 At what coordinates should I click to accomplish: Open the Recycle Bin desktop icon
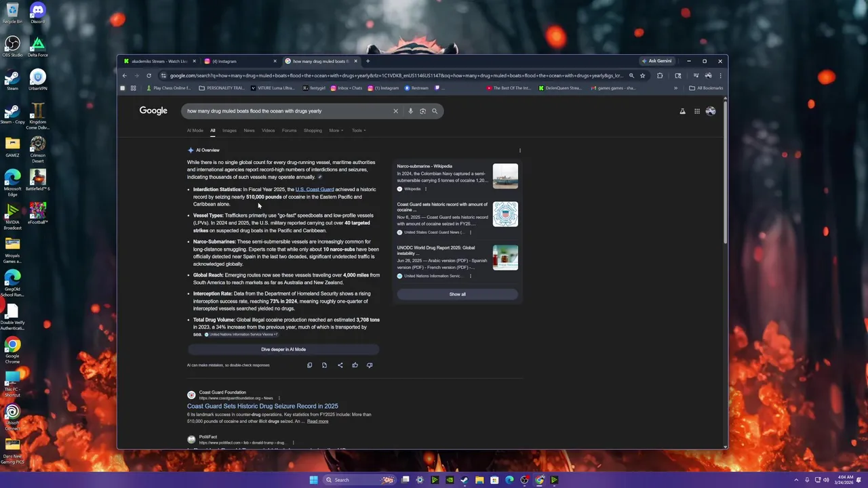click(12, 13)
